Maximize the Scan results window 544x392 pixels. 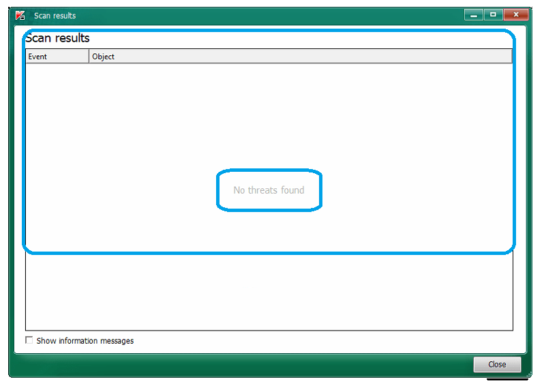tap(493, 14)
